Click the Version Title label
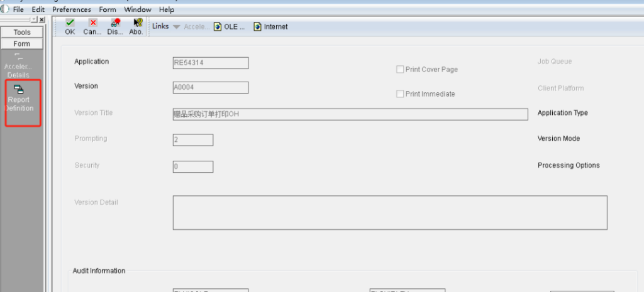The width and height of the screenshot is (644, 292). (93, 113)
